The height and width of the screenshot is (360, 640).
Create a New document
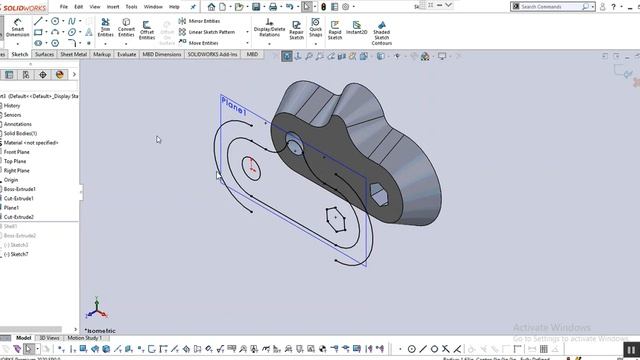222,7
